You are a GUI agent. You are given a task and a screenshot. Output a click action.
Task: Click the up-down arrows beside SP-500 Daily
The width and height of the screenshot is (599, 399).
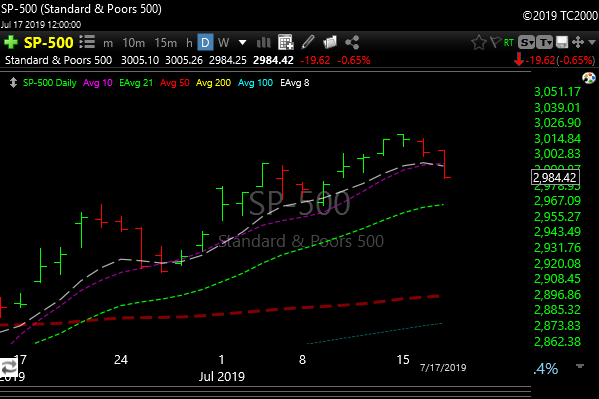(13, 83)
